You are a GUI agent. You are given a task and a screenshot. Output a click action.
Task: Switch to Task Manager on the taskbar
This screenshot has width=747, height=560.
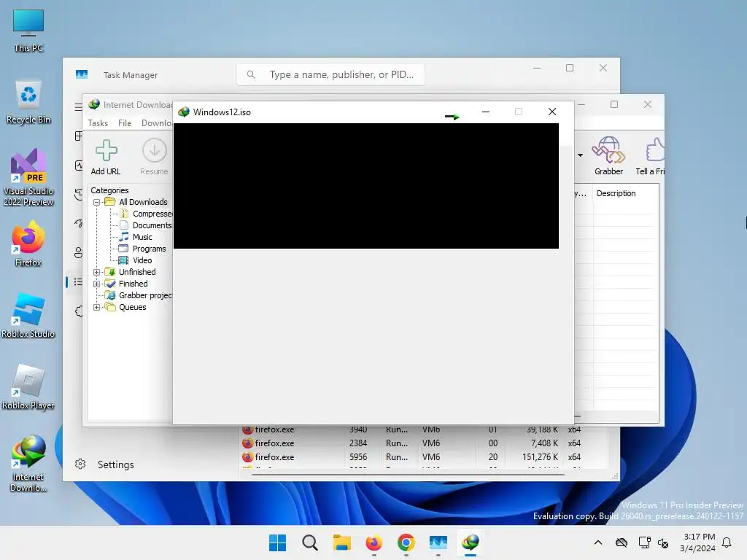(x=438, y=542)
